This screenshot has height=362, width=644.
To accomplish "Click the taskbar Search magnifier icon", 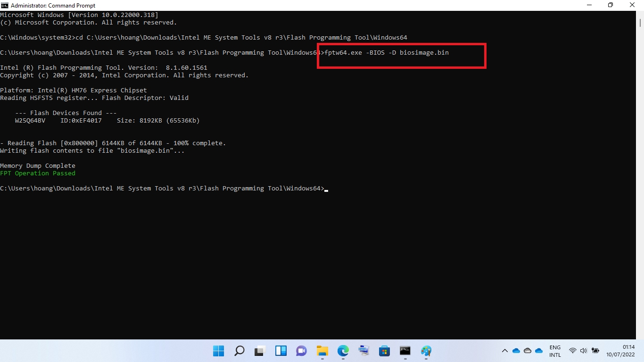I will [239, 351].
